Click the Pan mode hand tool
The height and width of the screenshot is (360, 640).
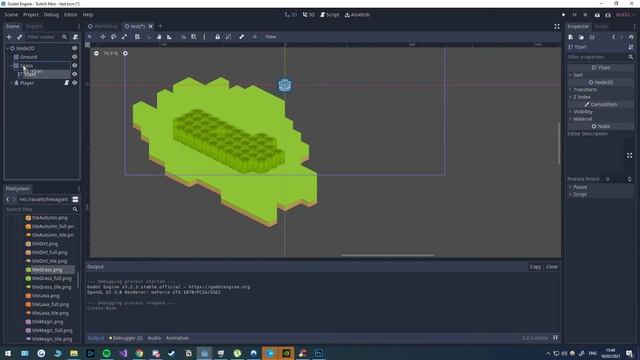click(x=159, y=37)
